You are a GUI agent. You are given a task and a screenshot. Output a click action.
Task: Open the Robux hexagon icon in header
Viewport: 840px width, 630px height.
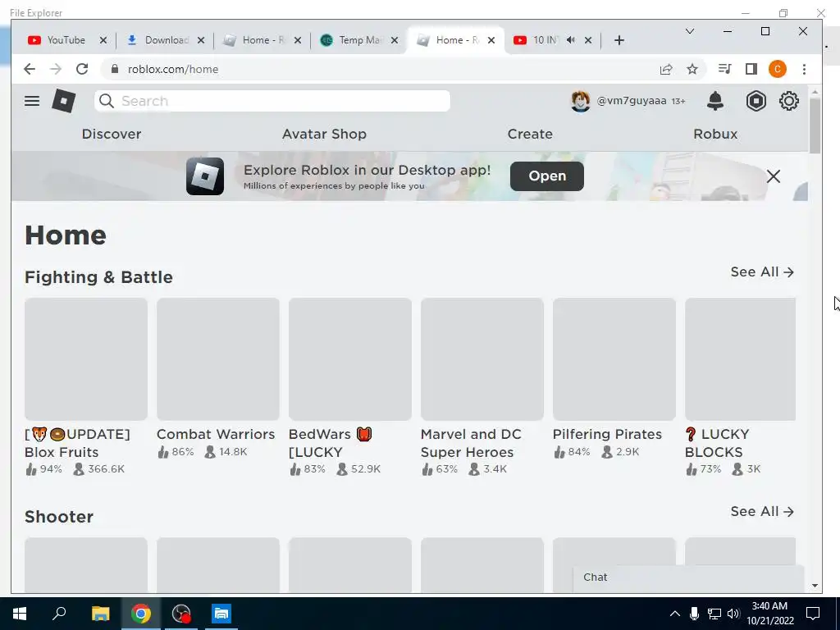(756, 101)
